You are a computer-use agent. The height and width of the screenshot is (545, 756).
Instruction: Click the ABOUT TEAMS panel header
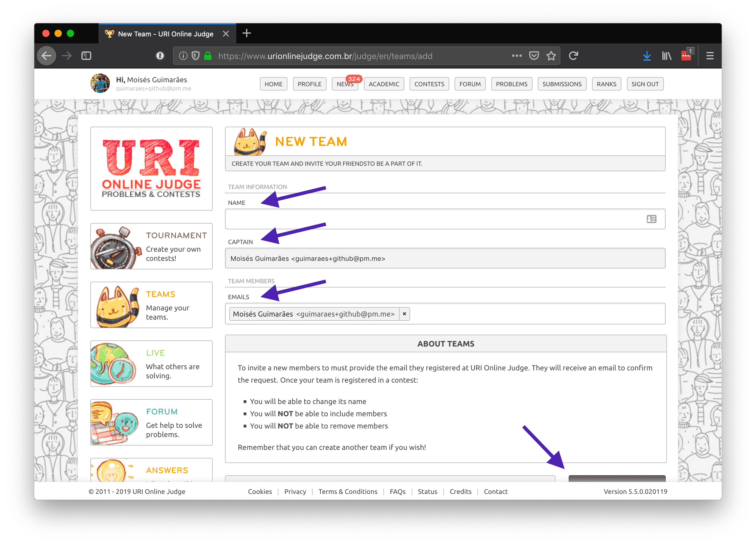coord(446,343)
